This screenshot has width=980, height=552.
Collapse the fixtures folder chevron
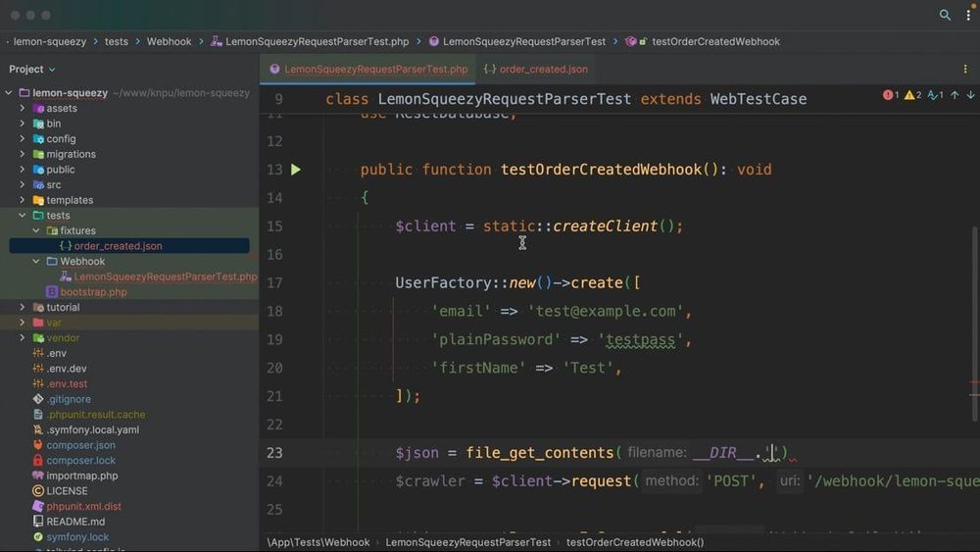tap(36, 230)
